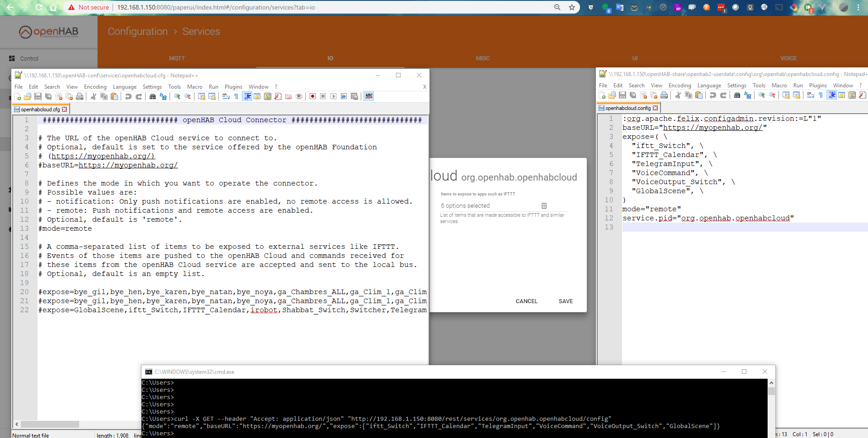Click the SAVE button in dialog
Screen dimensions: 868x438
coord(566,301)
